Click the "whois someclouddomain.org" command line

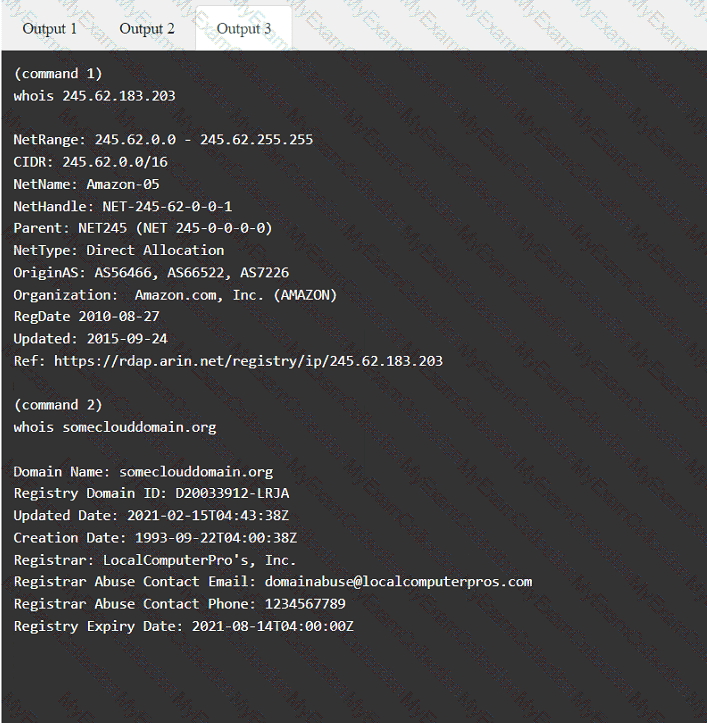click(x=114, y=427)
